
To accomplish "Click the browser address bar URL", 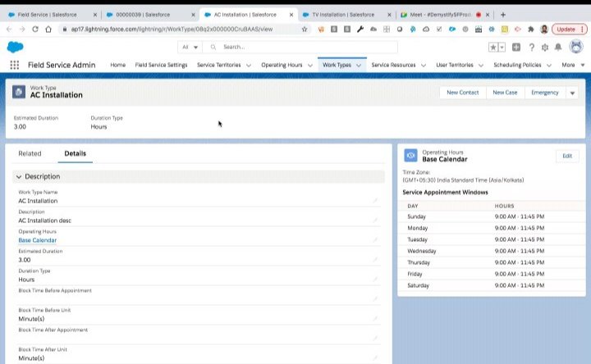I will 172,29.
